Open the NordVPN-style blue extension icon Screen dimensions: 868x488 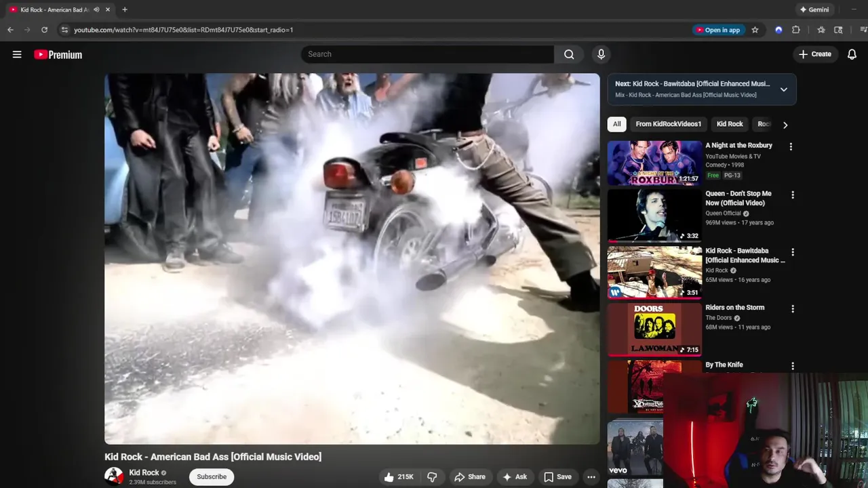[778, 30]
